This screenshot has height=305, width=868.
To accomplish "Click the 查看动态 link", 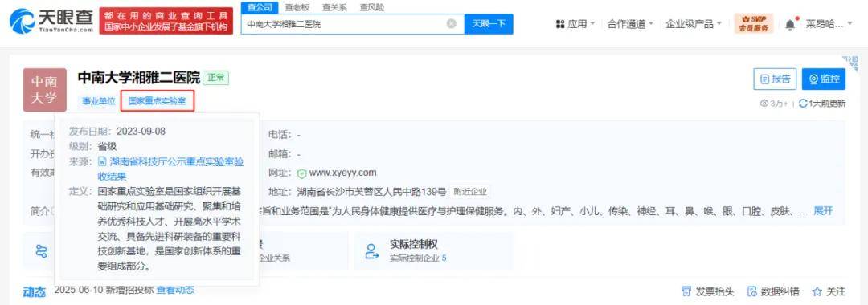I will [x=175, y=290].
